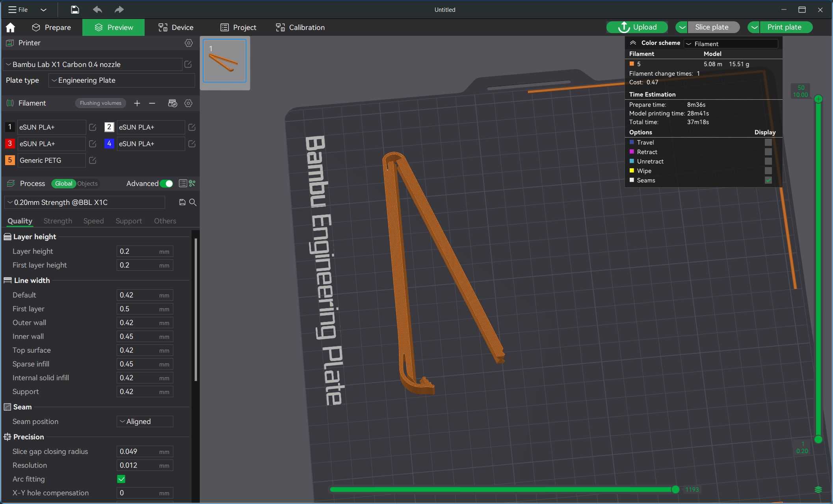Expand the dropdown arrow next to File
Image resolution: width=833 pixels, height=504 pixels.
43,9
